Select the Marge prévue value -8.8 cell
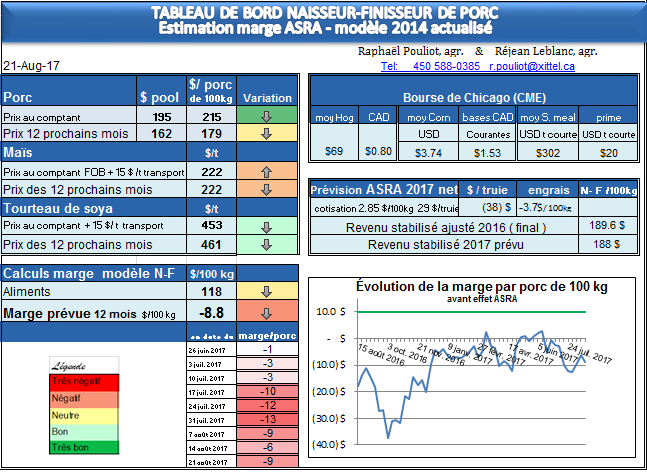This screenshot has height=472, width=647. tap(210, 313)
